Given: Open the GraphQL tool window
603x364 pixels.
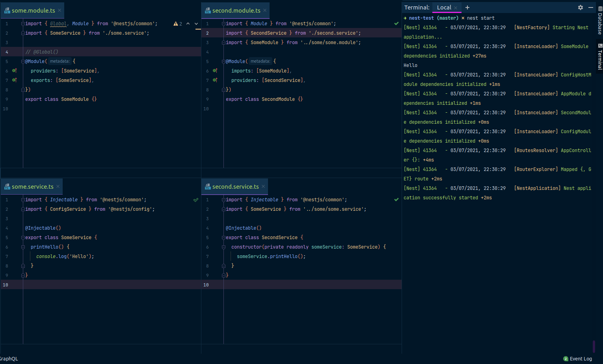Looking at the screenshot, I should click(x=9, y=359).
